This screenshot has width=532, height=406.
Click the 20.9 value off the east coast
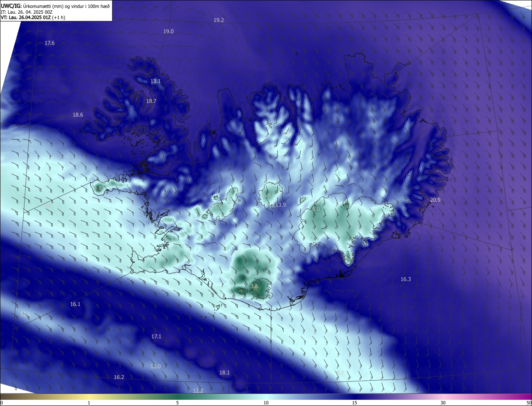435,200
